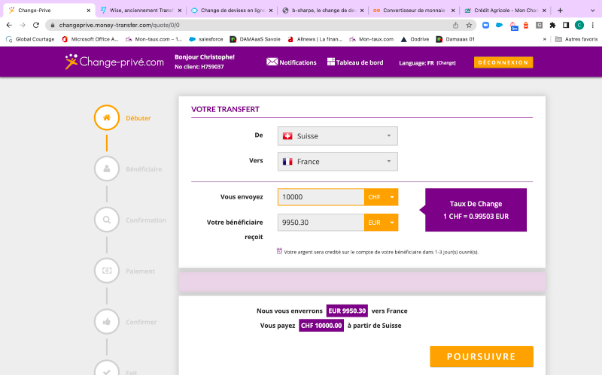
Task: Open Chrome extensions puzzle icon
Action: [552, 25]
